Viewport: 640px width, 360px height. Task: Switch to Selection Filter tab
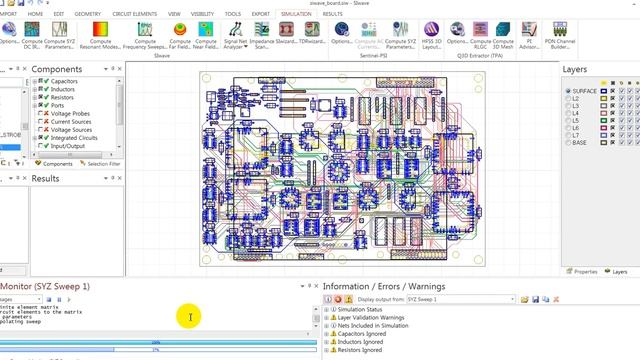(x=100, y=164)
